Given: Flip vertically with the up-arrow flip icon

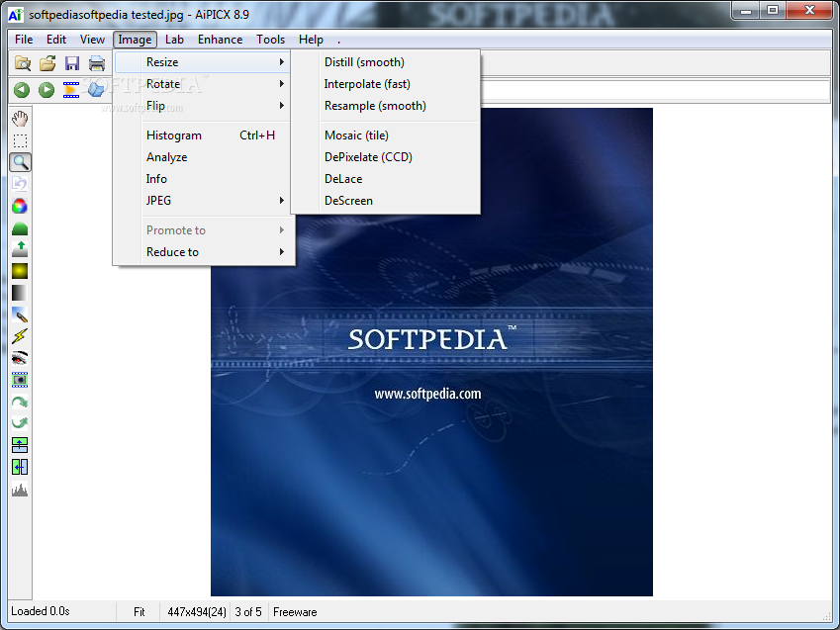Looking at the screenshot, I should [20, 445].
